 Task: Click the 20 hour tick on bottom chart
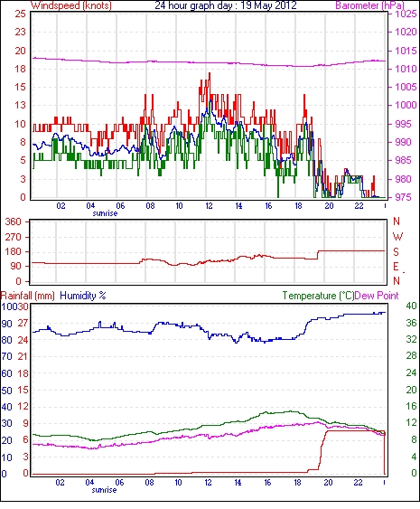(328, 483)
